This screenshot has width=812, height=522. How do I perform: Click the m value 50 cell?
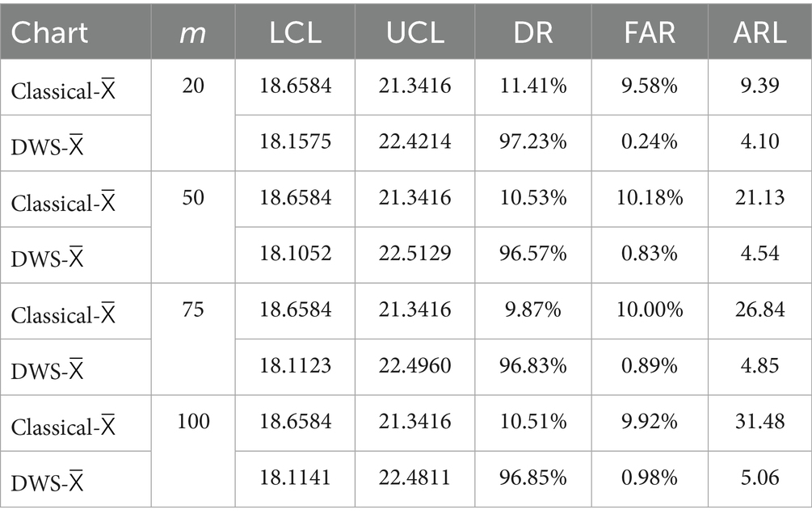pos(193,198)
